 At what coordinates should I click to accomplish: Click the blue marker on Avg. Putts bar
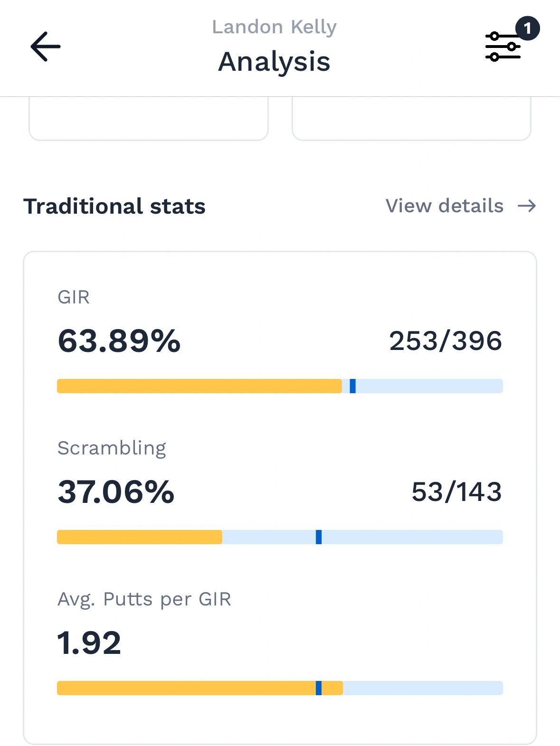[x=319, y=688]
